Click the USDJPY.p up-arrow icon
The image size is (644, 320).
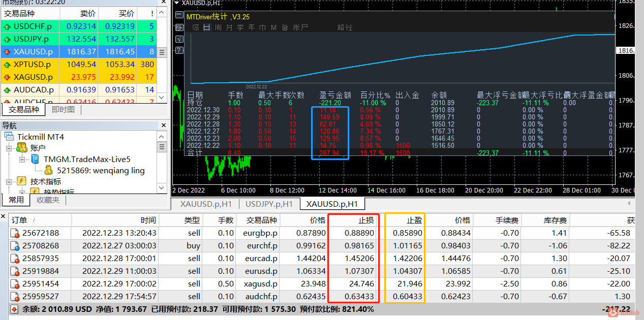(x=7, y=39)
